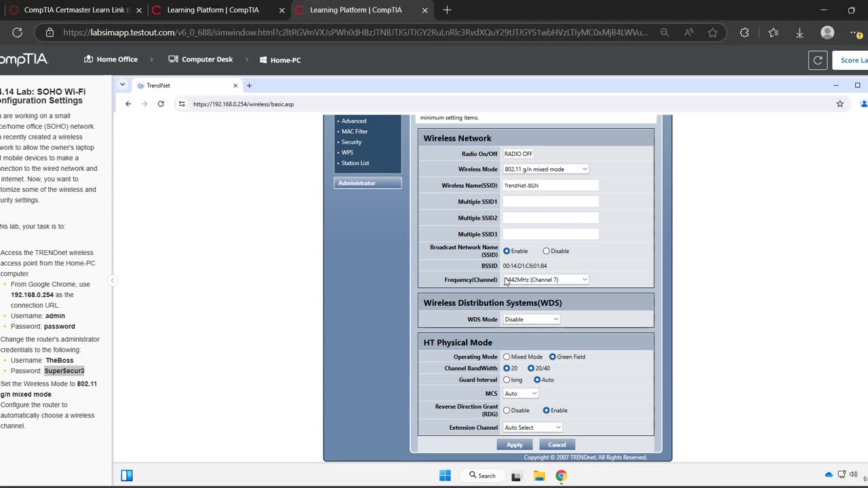868x488 pixels.
Task: Bookmark the TrendNet page with star icon
Action: pos(840,104)
